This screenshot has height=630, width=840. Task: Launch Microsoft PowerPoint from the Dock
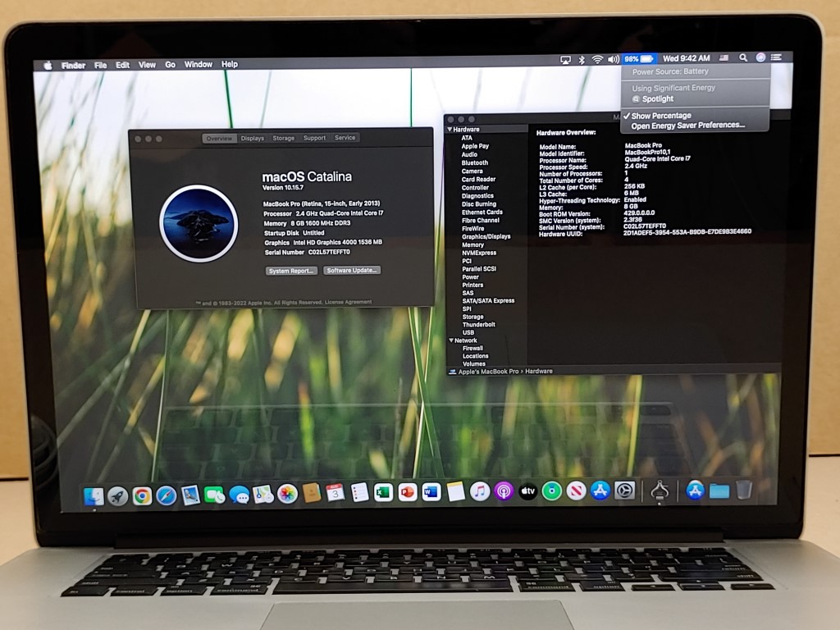tap(408, 492)
